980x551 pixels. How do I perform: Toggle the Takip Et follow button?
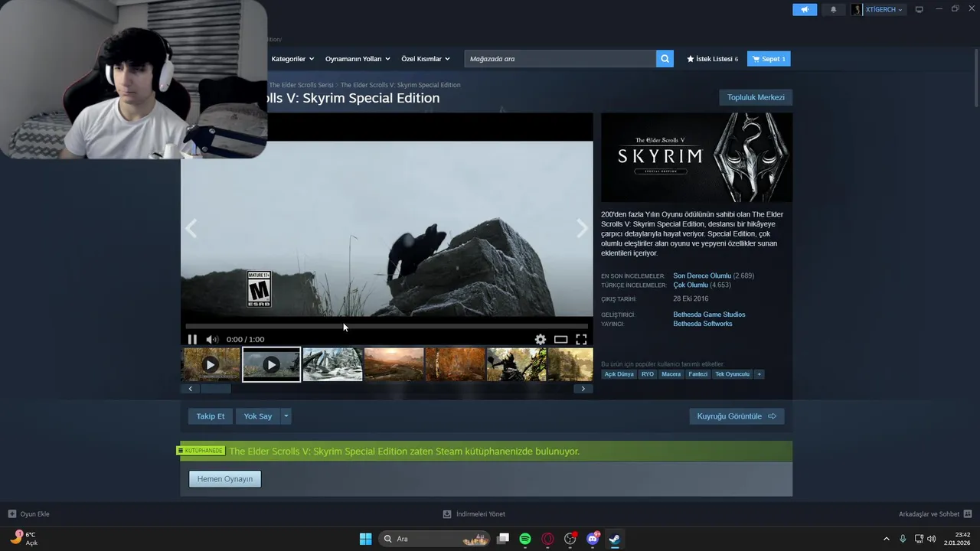pyautogui.click(x=211, y=416)
